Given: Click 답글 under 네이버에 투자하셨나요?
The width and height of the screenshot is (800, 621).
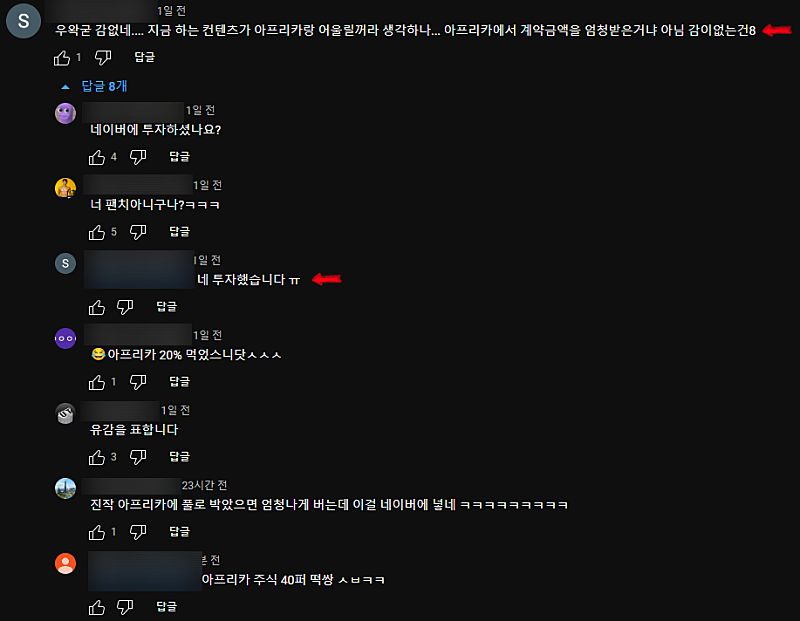Looking at the screenshot, I should (x=179, y=157).
